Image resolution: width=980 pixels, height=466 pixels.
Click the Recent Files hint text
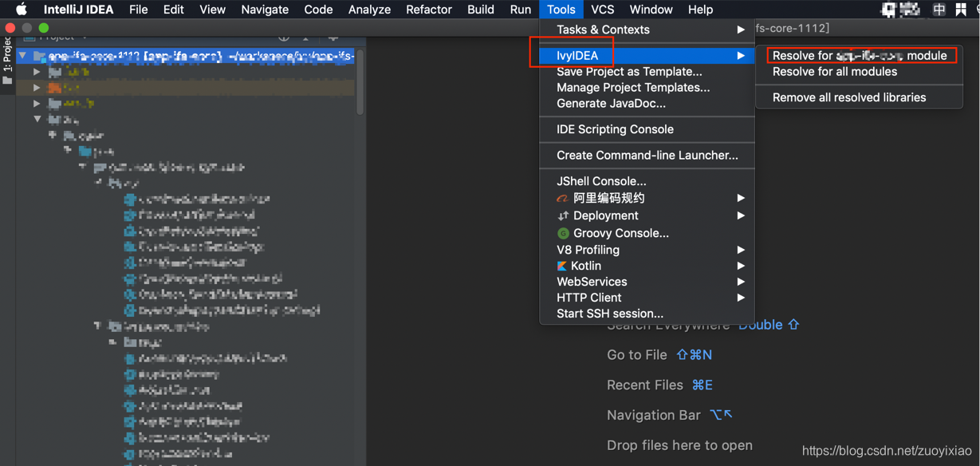[x=645, y=385]
